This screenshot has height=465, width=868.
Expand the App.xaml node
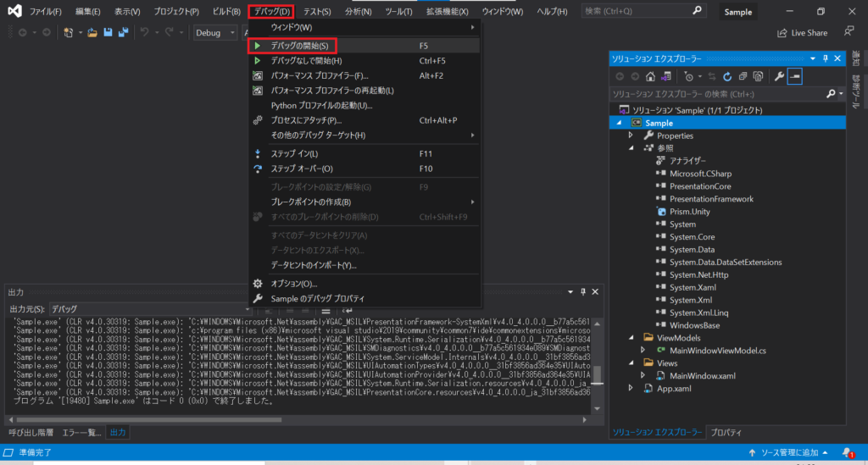pyautogui.click(x=631, y=388)
